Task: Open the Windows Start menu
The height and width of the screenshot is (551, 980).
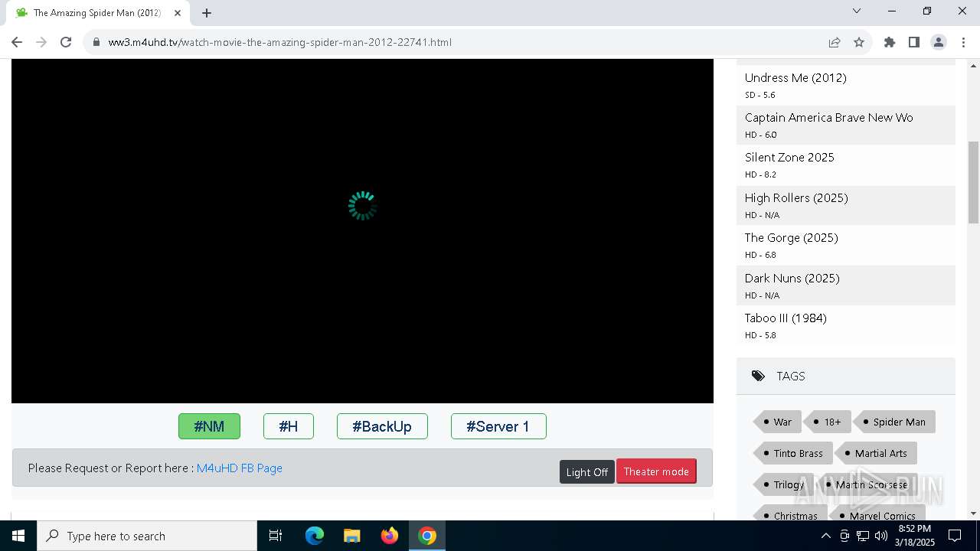Action: click(18, 536)
